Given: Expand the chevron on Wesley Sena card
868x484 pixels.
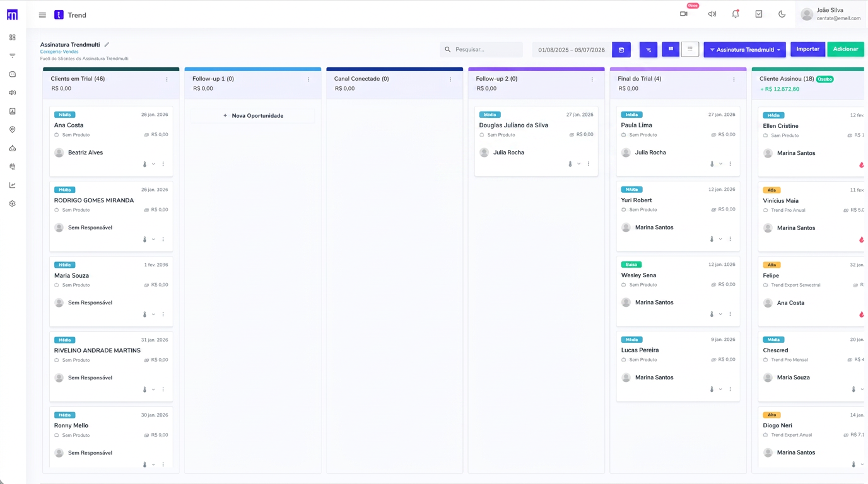Looking at the screenshot, I should (720, 314).
